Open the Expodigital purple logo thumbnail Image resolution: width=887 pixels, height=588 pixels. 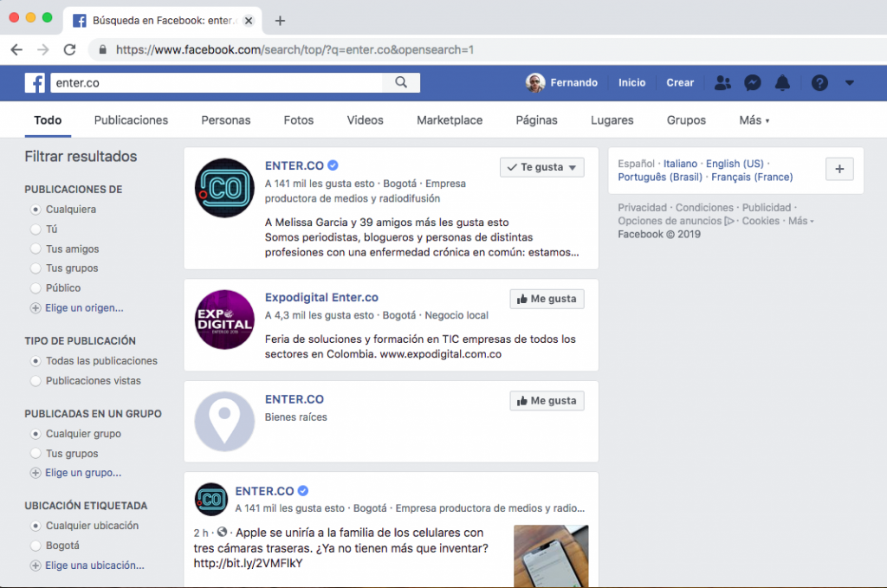point(224,320)
